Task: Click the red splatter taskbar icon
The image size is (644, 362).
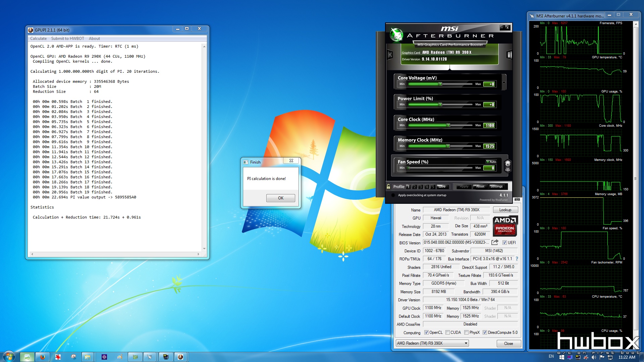Action: pos(58,357)
